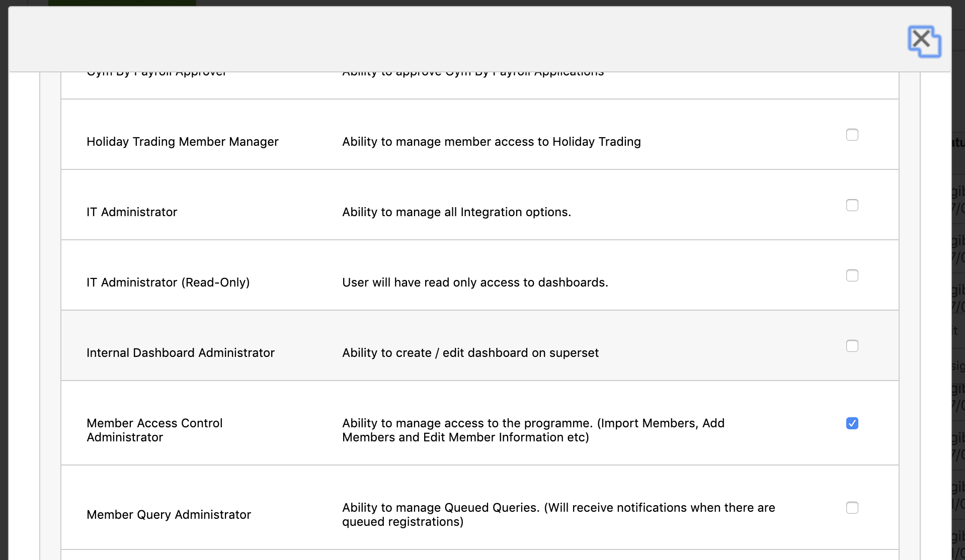The width and height of the screenshot is (965, 560).
Task: Select 'Member Query Administrator' role name
Action: pos(169,515)
